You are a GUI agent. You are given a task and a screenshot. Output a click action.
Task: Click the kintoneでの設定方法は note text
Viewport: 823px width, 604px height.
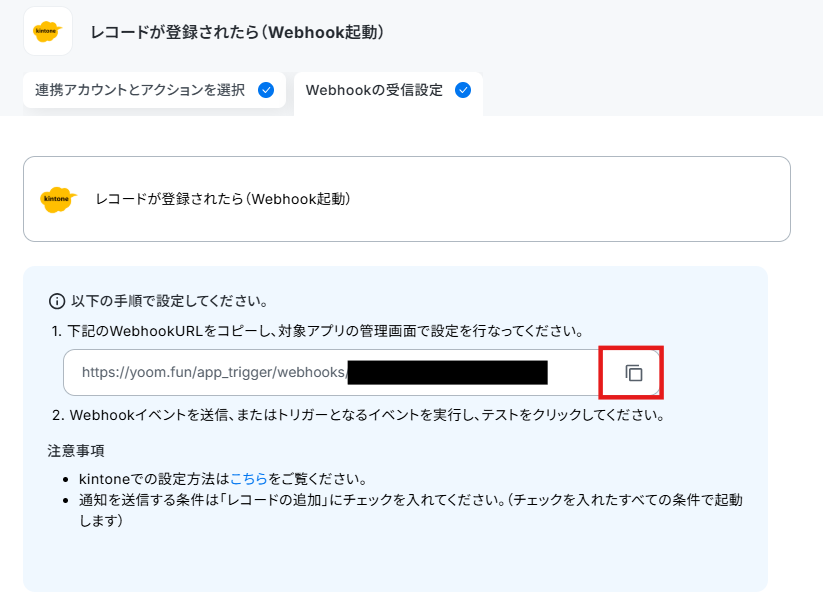click(223, 479)
